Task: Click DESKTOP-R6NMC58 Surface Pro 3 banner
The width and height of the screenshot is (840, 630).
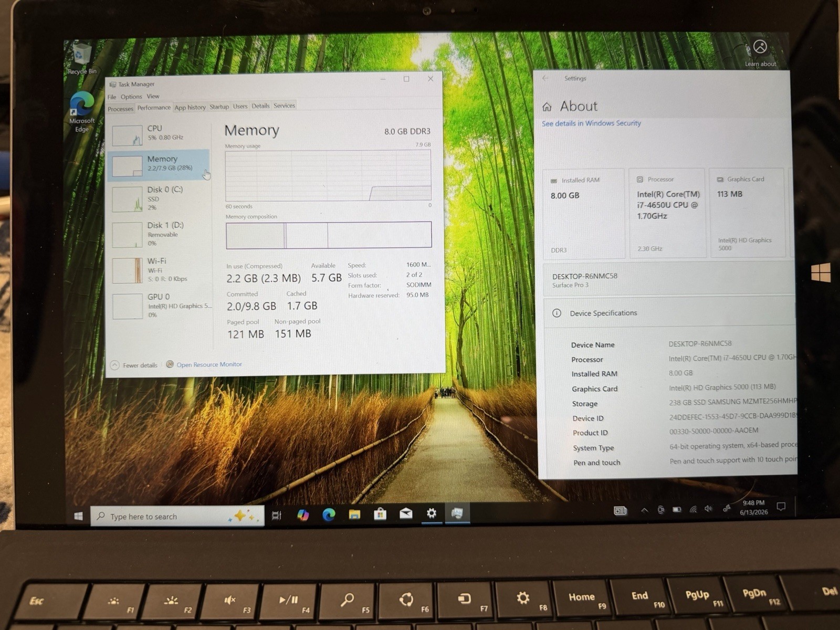Action: (x=669, y=280)
